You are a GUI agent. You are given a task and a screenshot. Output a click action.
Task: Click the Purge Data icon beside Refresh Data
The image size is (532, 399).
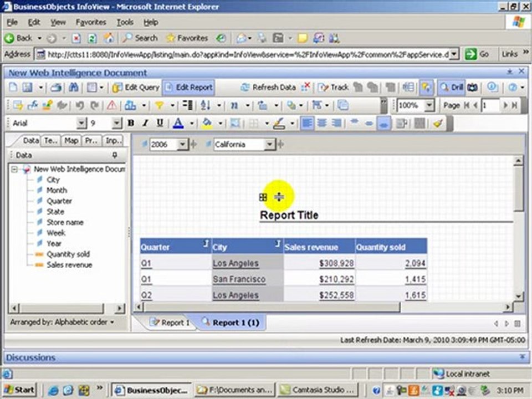pyautogui.click(x=305, y=87)
